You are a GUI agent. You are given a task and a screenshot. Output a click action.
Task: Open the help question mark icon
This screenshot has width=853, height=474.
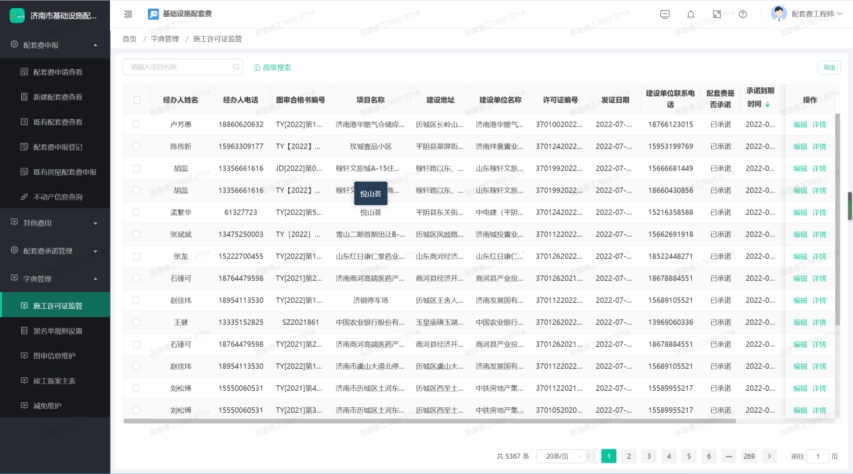click(x=742, y=14)
